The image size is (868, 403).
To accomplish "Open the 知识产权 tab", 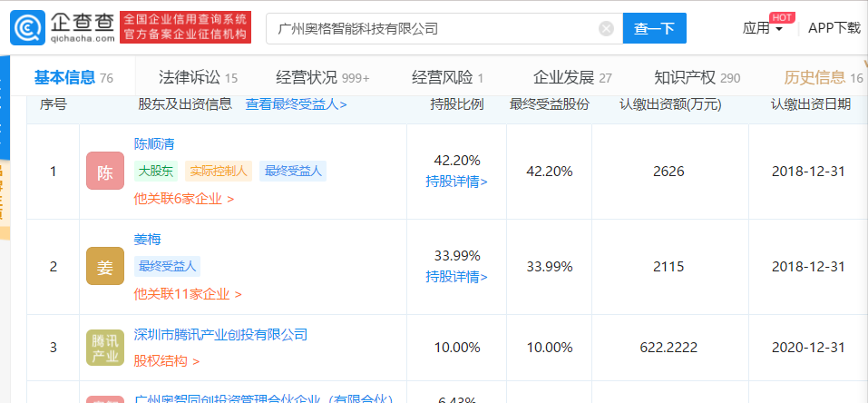I will click(x=697, y=78).
